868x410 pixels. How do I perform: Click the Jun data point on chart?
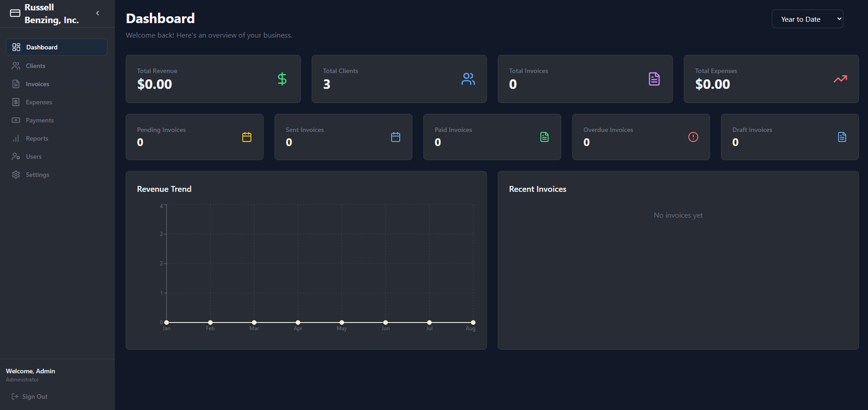386,323
